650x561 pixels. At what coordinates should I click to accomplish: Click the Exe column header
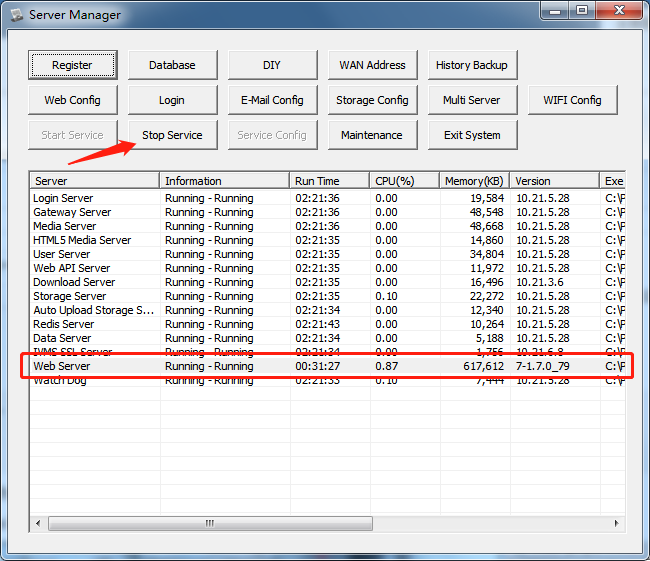pos(613,181)
